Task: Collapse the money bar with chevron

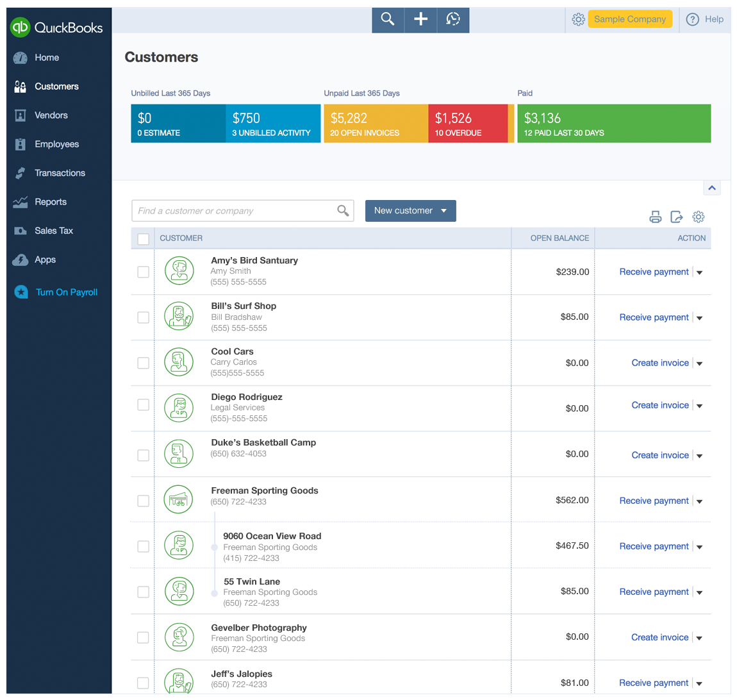Action: click(712, 188)
